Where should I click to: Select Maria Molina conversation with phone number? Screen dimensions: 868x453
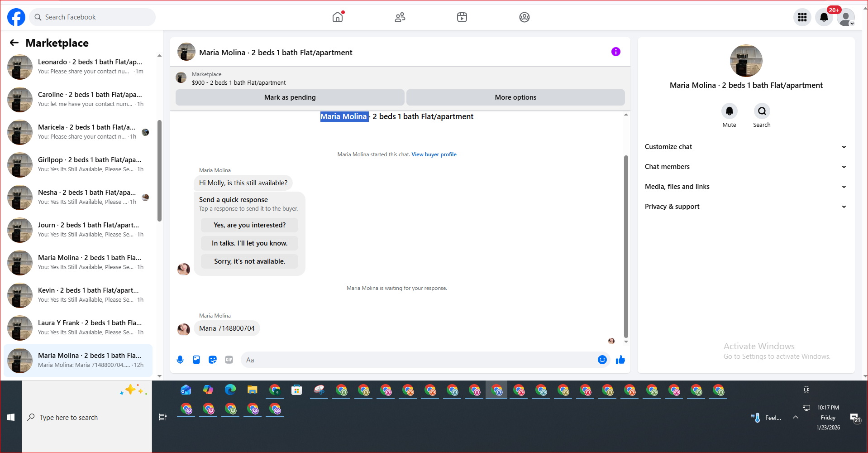pos(78,361)
